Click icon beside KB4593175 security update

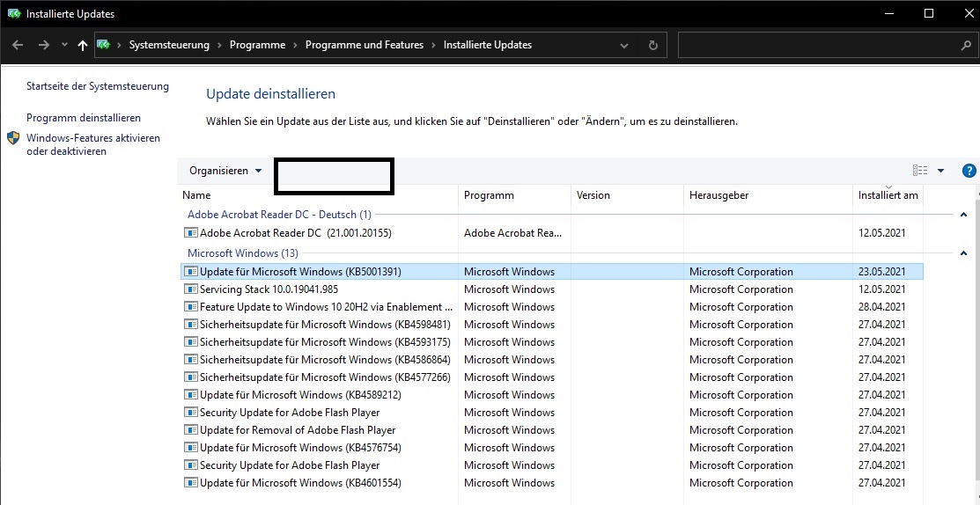click(190, 341)
